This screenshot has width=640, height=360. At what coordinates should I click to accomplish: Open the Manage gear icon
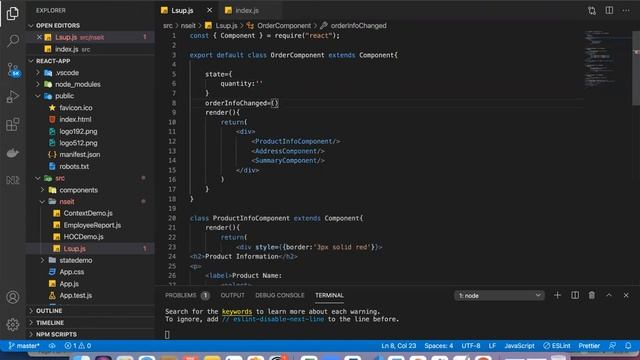[x=13, y=324]
